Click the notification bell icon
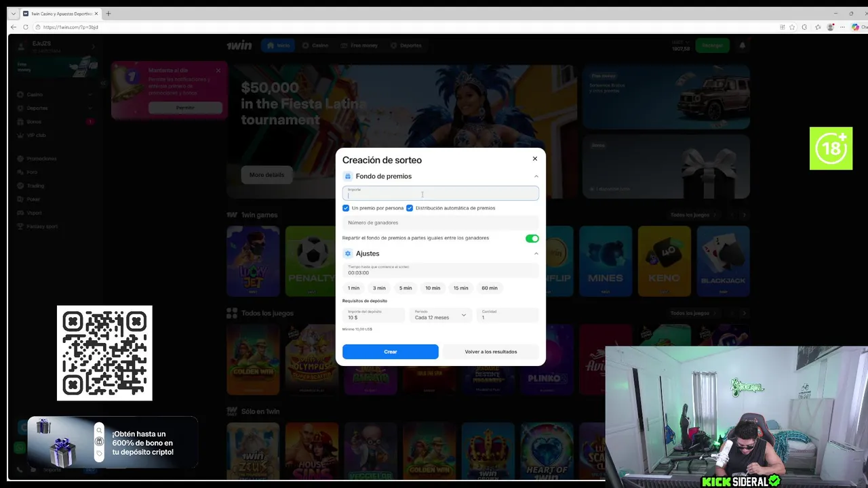868x488 pixels. pyautogui.click(x=742, y=45)
